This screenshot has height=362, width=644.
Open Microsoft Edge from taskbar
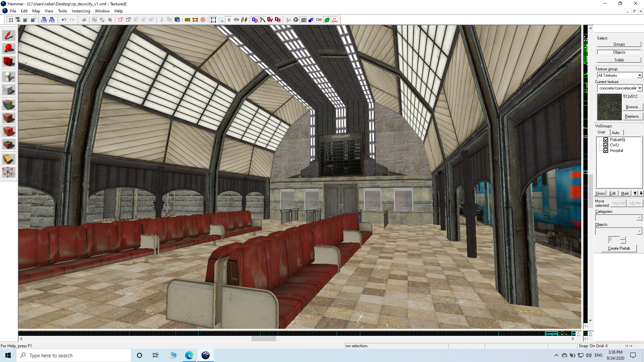pos(189,355)
